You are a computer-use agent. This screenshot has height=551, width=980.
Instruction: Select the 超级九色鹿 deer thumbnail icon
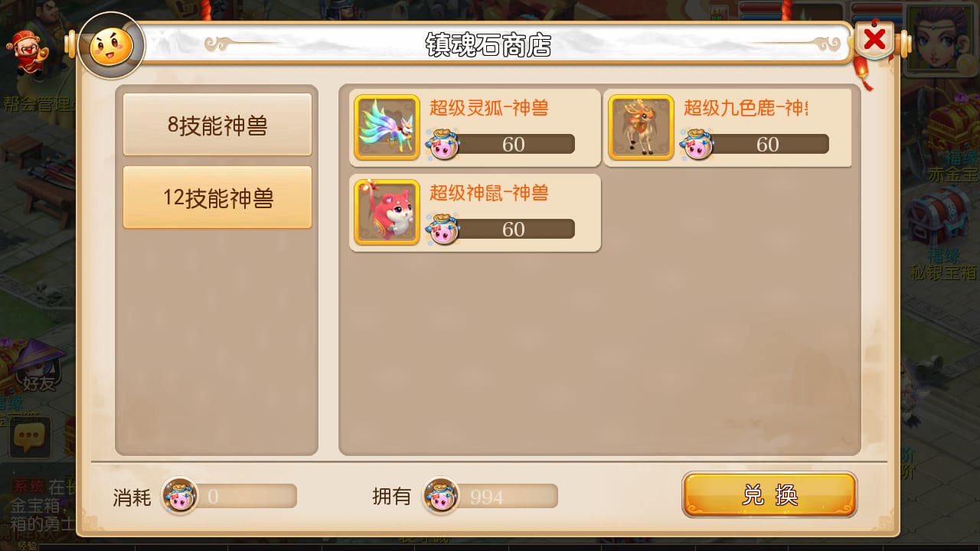pos(641,127)
